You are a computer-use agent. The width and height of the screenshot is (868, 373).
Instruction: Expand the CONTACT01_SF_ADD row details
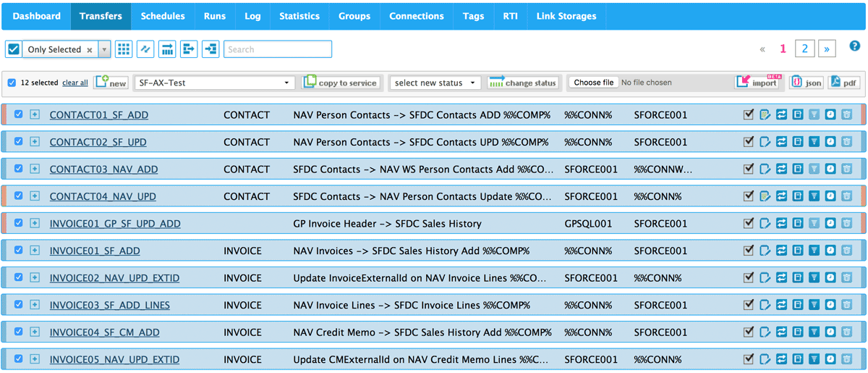point(35,114)
